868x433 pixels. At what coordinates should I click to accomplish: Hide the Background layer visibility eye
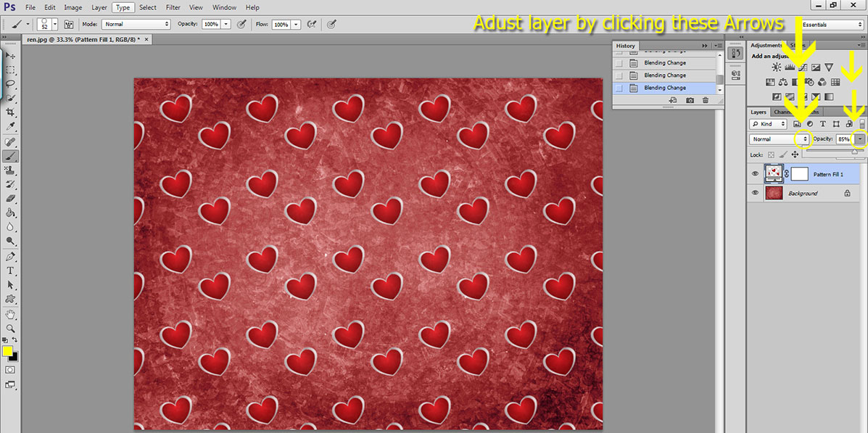click(x=755, y=193)
